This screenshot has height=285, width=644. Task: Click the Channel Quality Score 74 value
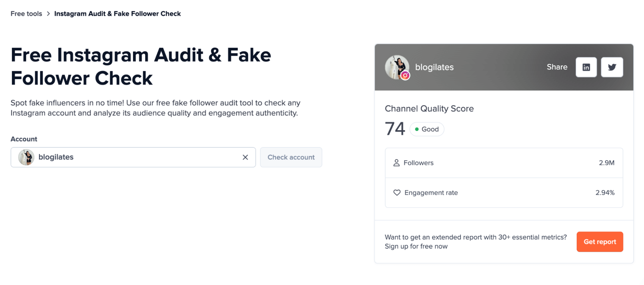click(395, 129)
